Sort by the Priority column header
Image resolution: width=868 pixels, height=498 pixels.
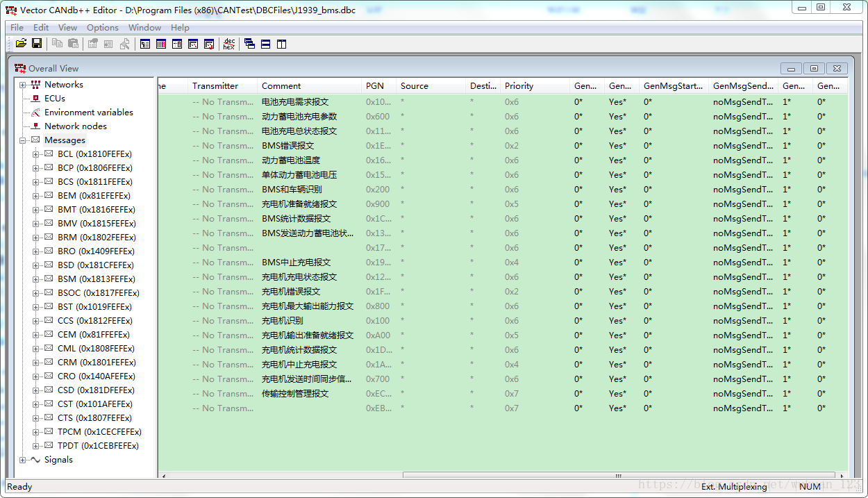pos(535,86)
